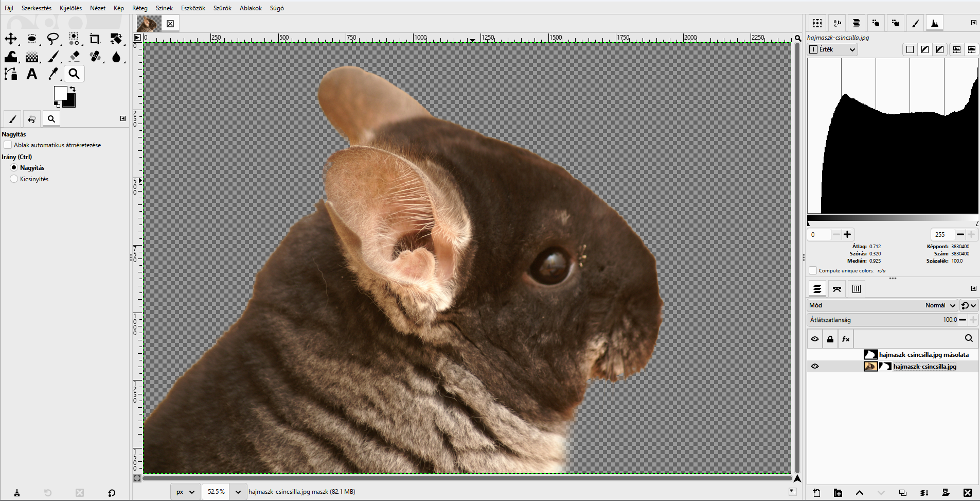Create a new layer at panel bottom
Viewport: 980px width, 501px height.
click(x=817, y=493)
